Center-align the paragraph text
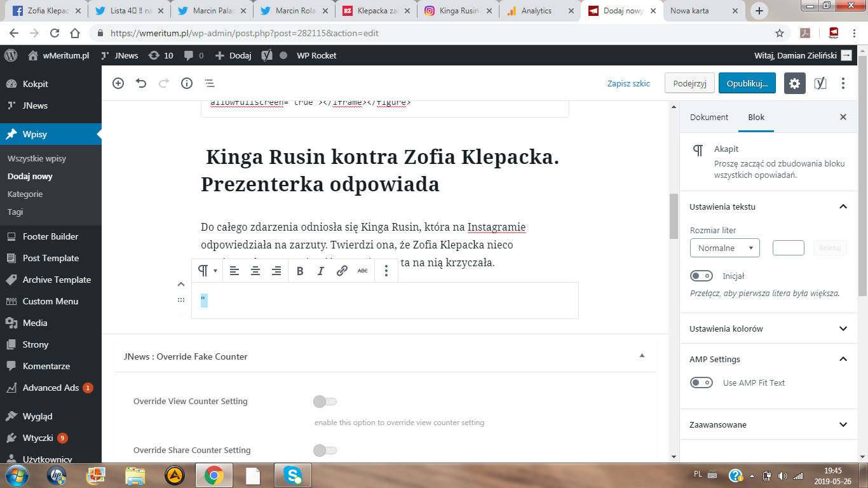This screenshot has width=868, height=488. [255, 271]
